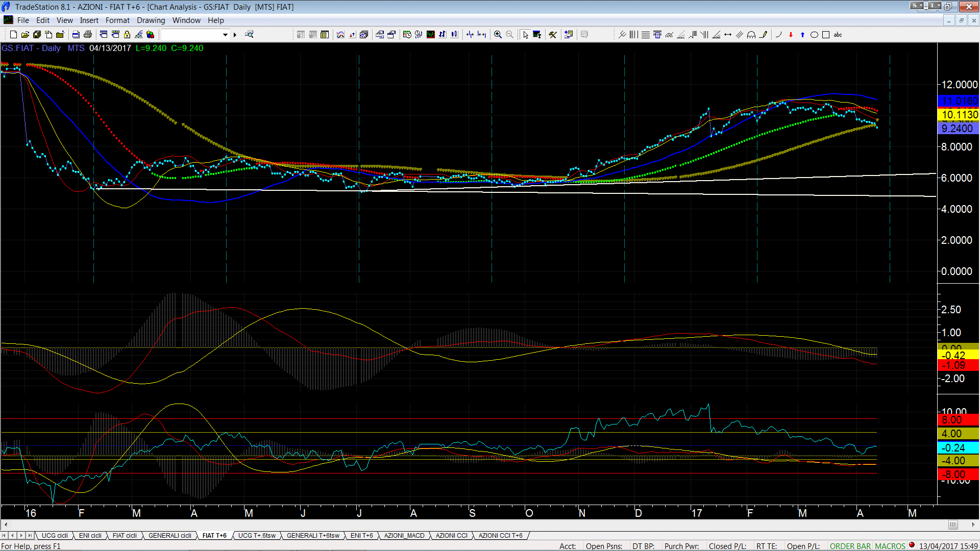Switch to the UCG cicli tab
Image resolution: width=980 pixels, height=551 pixels.
pos(55,536)
